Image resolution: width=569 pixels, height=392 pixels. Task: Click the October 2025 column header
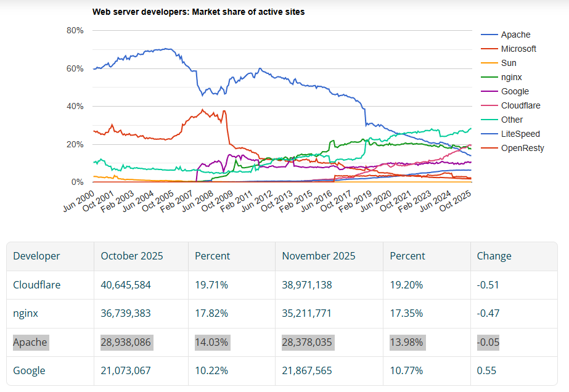(x=132, y=256)
